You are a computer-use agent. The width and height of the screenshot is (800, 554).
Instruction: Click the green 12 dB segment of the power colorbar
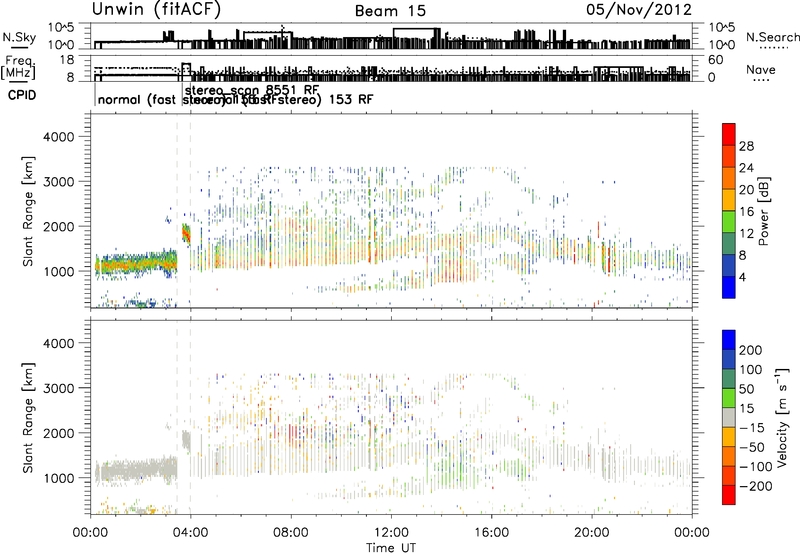point(729,222)
